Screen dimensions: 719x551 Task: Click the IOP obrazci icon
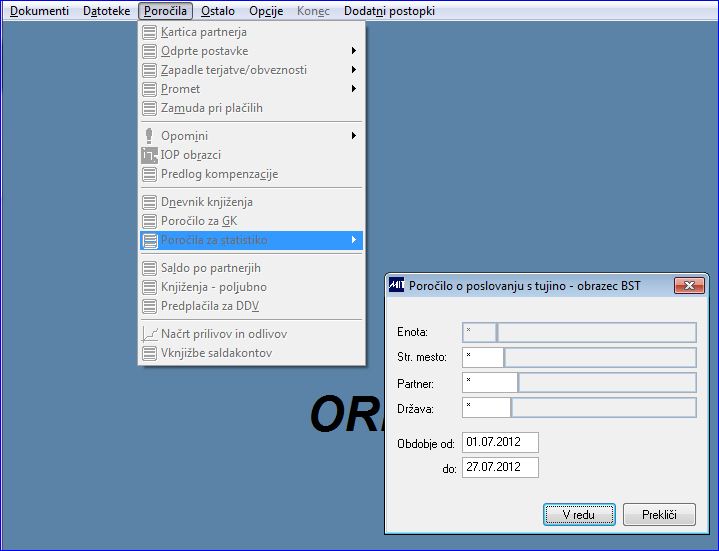[149, 155]
